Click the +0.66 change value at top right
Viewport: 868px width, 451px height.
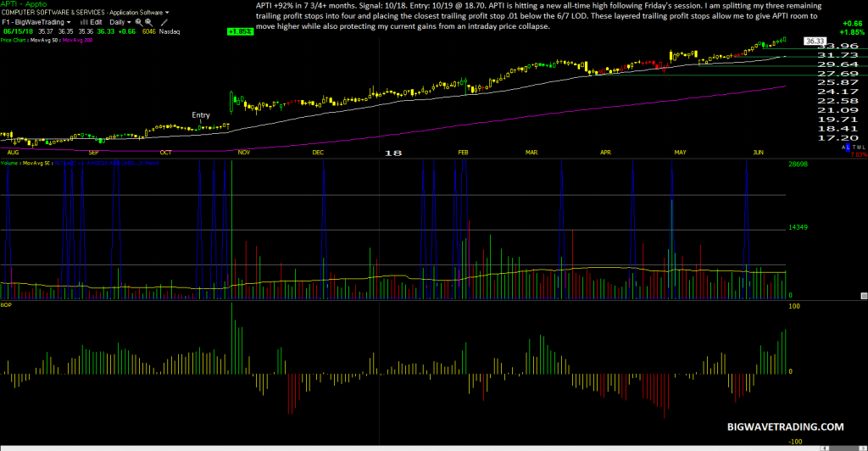(852, 23)
